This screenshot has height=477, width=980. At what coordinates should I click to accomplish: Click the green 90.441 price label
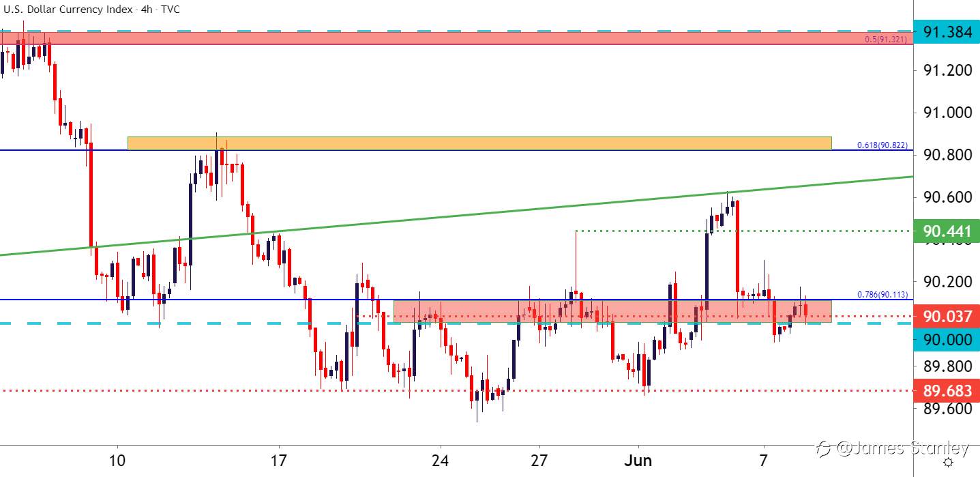tap(947, 231)
